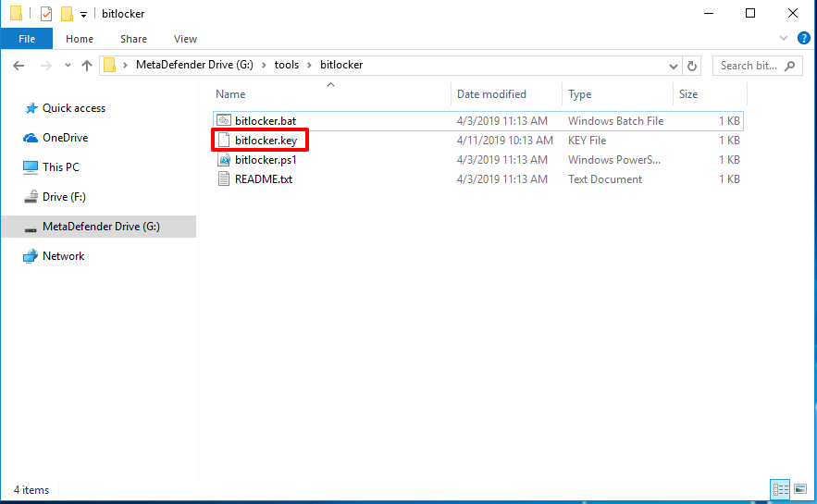The width and height of the screenshot is (817, 504).
Task: Click the Network icon in sidebar
Action: tap(31, 256)
